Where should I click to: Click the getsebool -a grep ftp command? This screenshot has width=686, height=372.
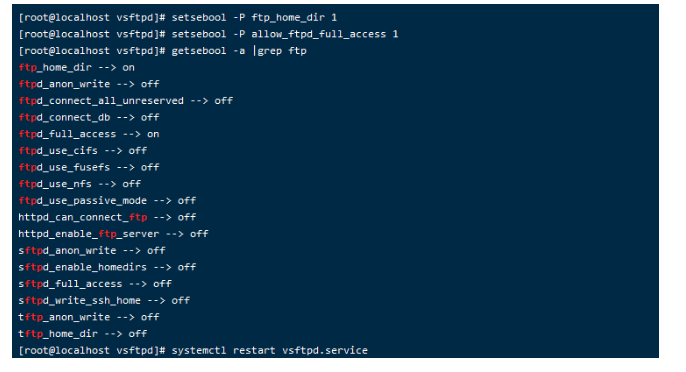tap(239, 51)
